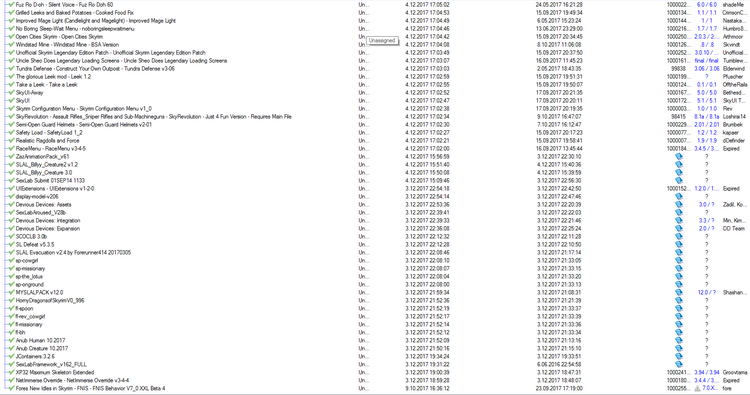Select No Boring Sleep-Wait Menu mod name

[75, 29]
